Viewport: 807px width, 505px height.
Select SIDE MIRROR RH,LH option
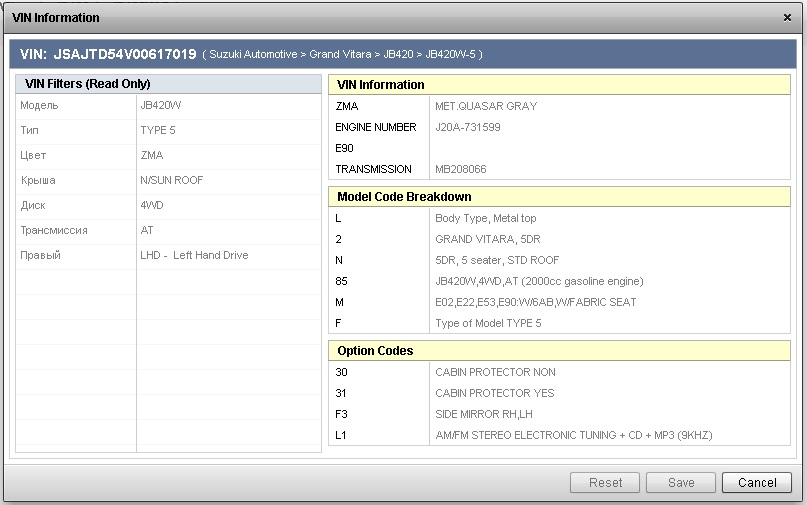pos(484,414)
